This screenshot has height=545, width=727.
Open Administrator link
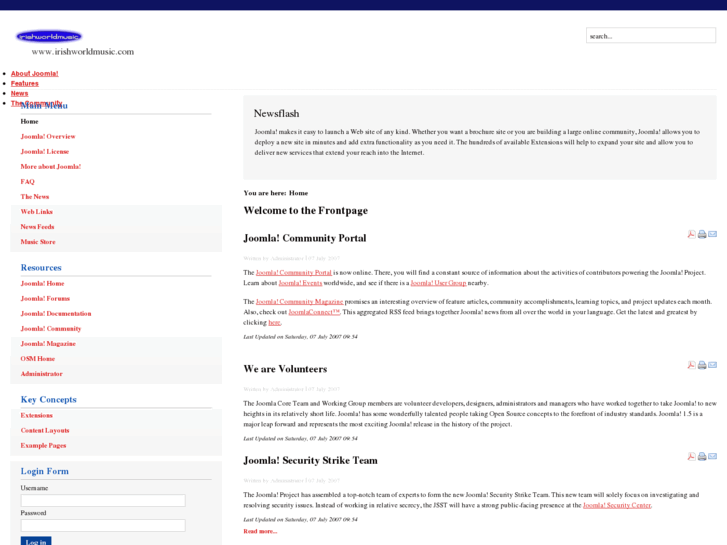tap(41, 374)
